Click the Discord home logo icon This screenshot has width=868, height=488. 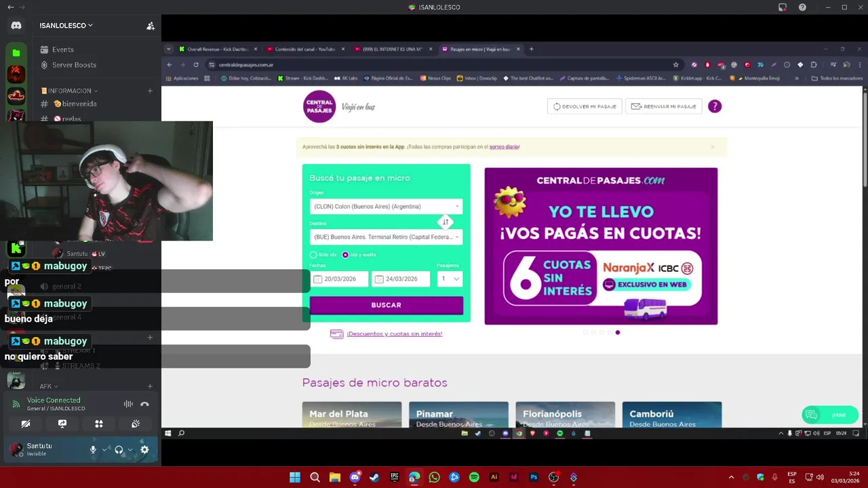point(16,26)
